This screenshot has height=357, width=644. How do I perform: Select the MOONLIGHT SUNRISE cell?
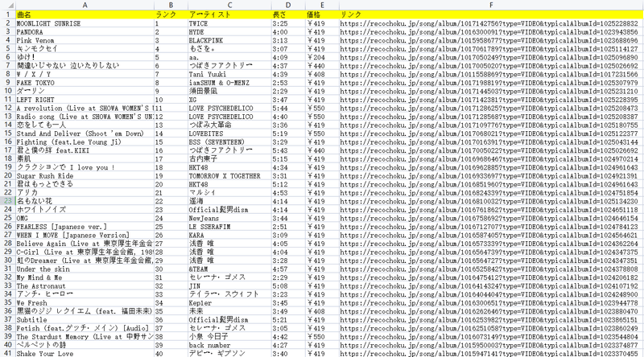tap(85, 23)
